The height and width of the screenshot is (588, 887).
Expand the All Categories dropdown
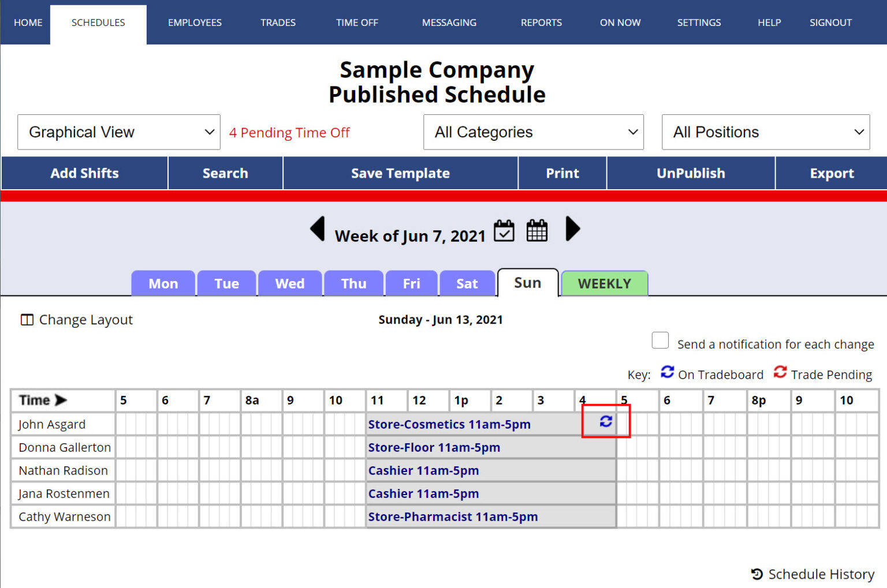point(533,132)
